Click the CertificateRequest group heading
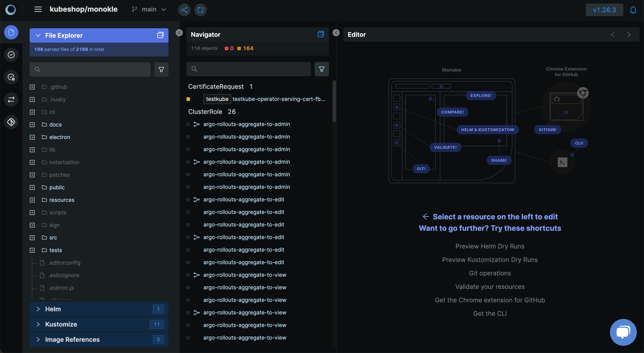Screen dimensions: 644x353 216,87
